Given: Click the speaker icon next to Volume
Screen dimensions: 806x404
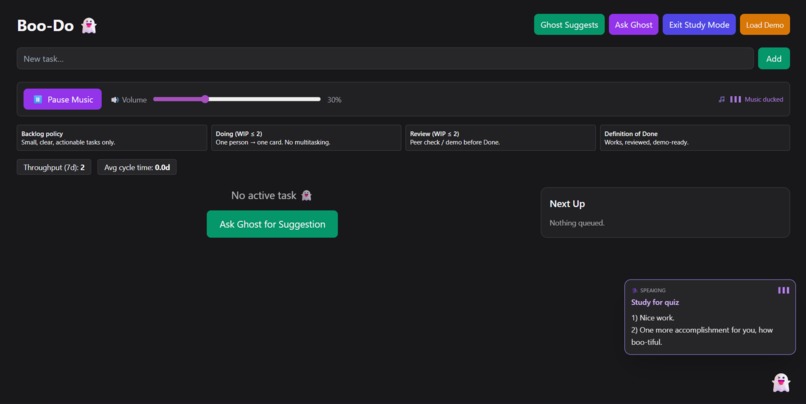Looking at the screenshot, I should click(115, 100).
